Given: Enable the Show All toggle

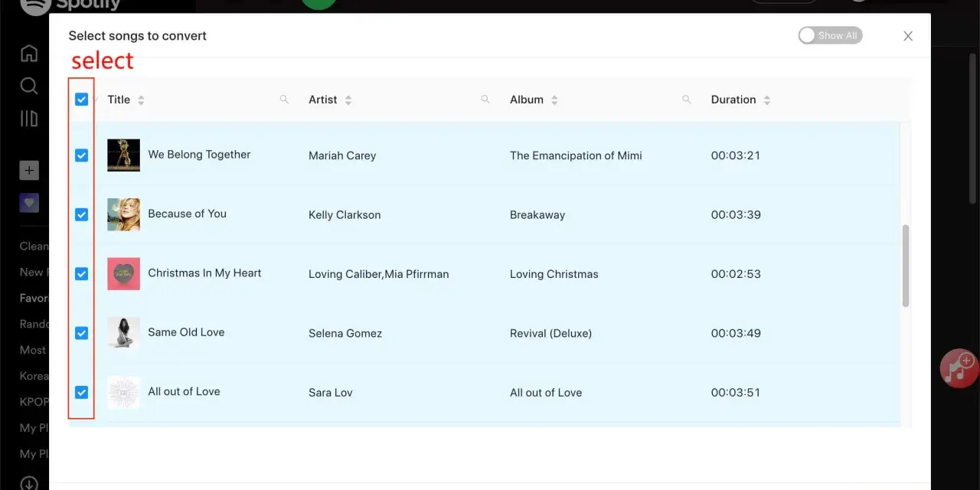Looking at the screenshot, I should click(x=830, y=35).
